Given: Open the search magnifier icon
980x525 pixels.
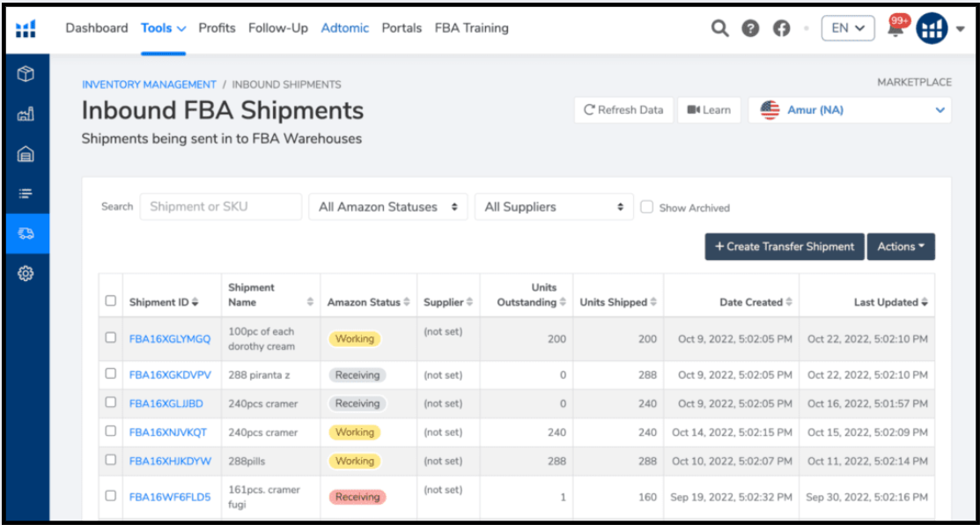Looking at the screenshot, I should click(720, 28).
